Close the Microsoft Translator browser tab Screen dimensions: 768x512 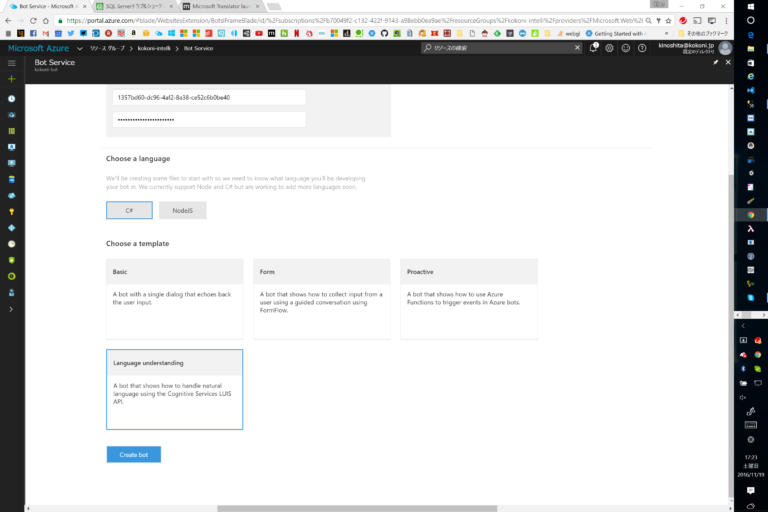tap(257, 6)
